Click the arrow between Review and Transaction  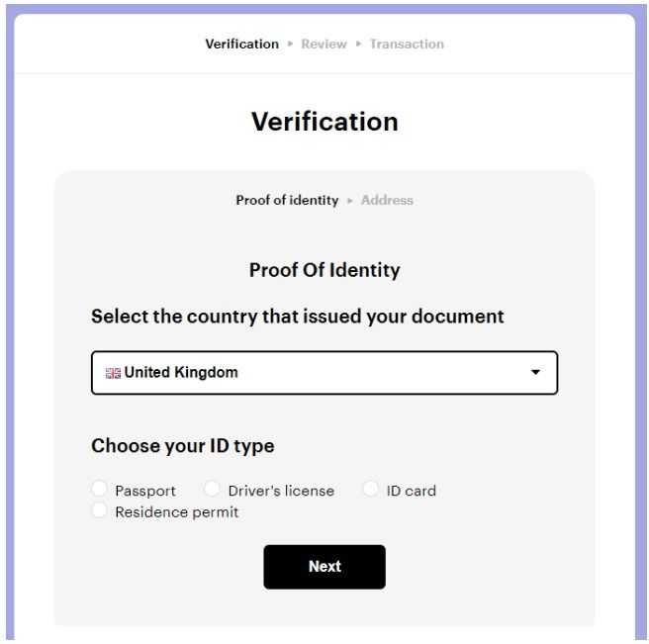(x=358, y=44)
